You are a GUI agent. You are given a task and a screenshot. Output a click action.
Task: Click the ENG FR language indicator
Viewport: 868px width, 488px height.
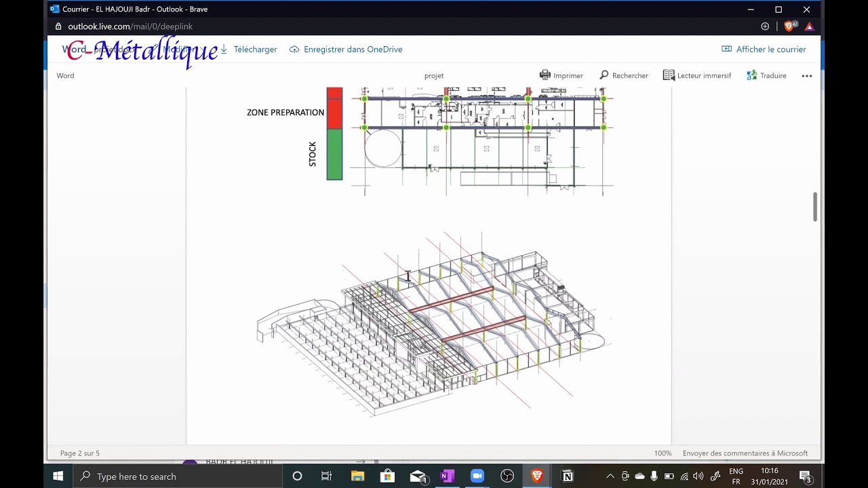tap(736, 476)
